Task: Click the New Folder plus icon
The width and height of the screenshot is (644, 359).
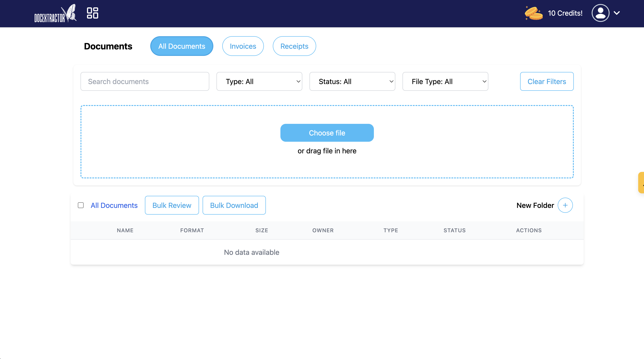Action: [565, 205]
